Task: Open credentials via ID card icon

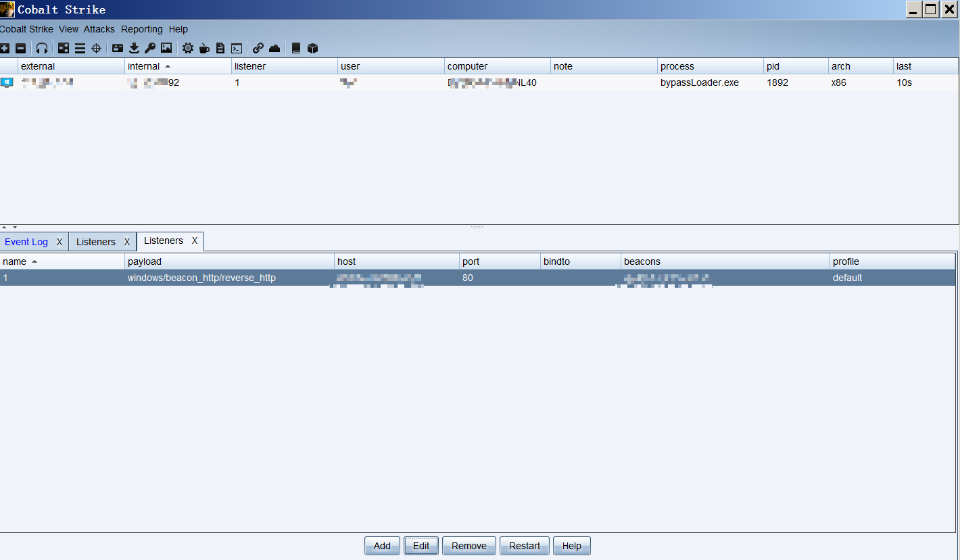Action: point(118,48)
